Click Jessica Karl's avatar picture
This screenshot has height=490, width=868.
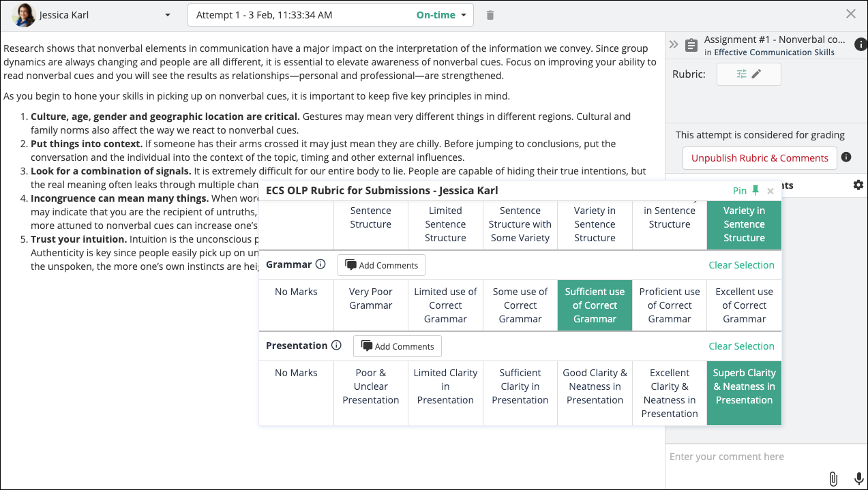point(24,15)
